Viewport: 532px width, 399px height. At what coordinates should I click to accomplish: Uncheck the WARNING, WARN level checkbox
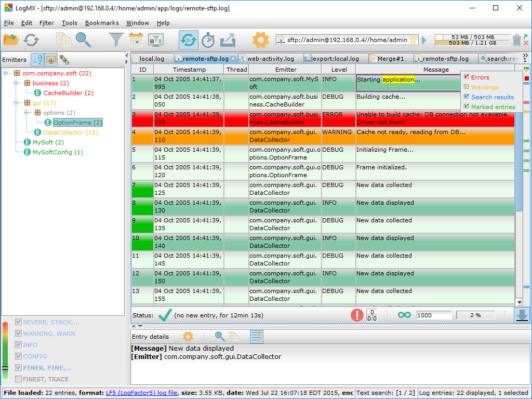(19, 334)
